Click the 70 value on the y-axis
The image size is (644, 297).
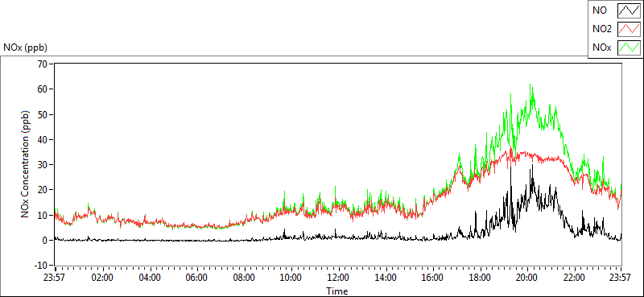[x=42, y=64]
